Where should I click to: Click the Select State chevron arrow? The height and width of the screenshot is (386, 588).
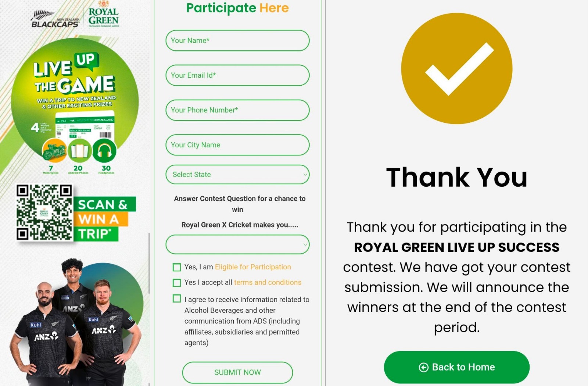[305, 175]
